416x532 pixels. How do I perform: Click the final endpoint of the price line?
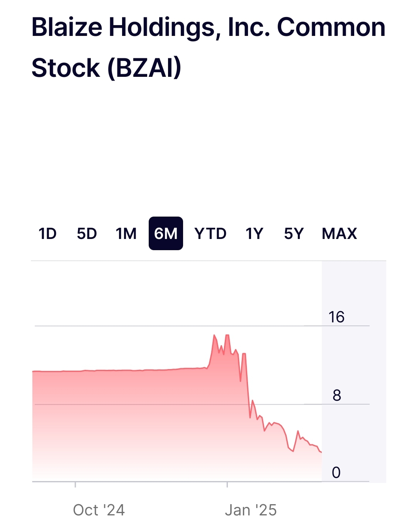click(321, 452)
